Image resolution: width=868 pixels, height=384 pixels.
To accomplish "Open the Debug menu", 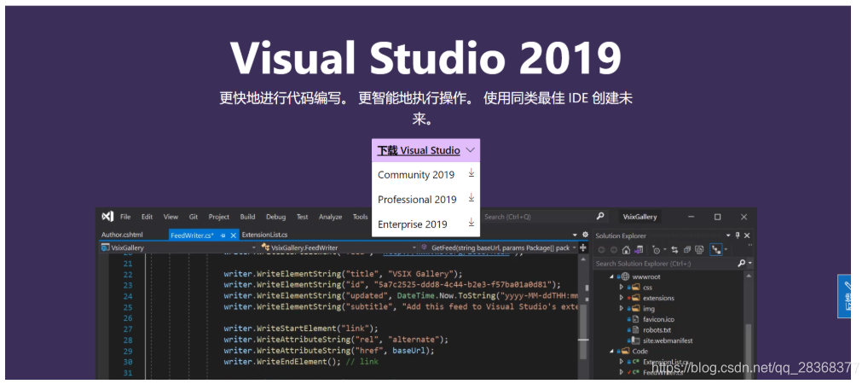I will 275,217.
